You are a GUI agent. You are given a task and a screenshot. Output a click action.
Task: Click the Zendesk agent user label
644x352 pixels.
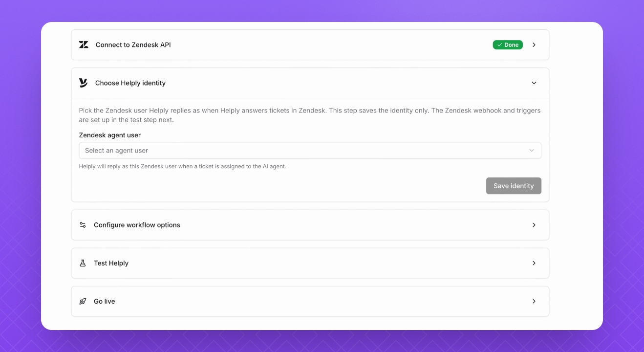point(110,135)
